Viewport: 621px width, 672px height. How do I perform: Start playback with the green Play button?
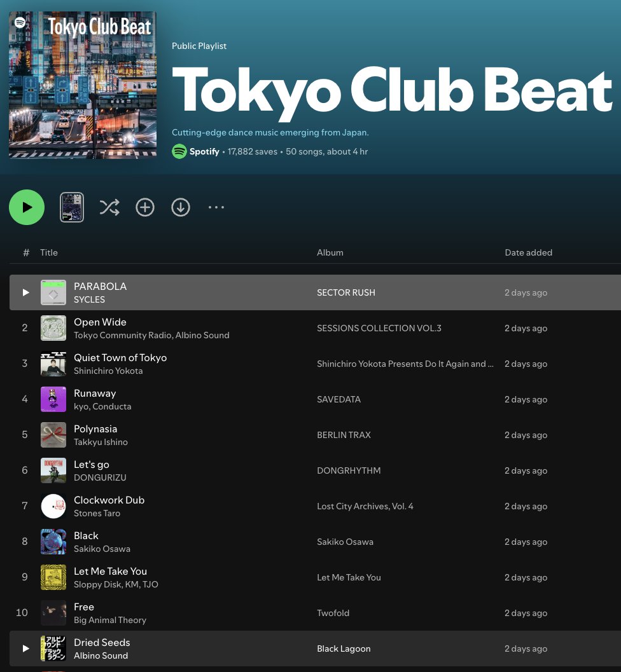click(27, 207)
